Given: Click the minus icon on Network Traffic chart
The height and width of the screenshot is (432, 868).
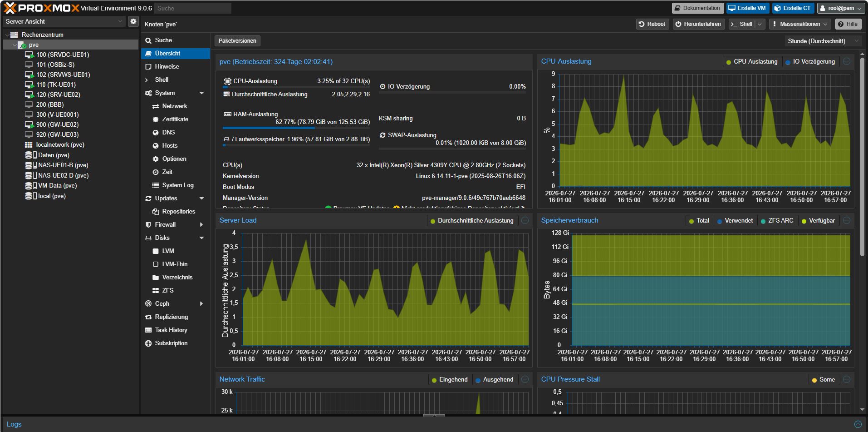Looking at the screenshot, I should [525, 379].
